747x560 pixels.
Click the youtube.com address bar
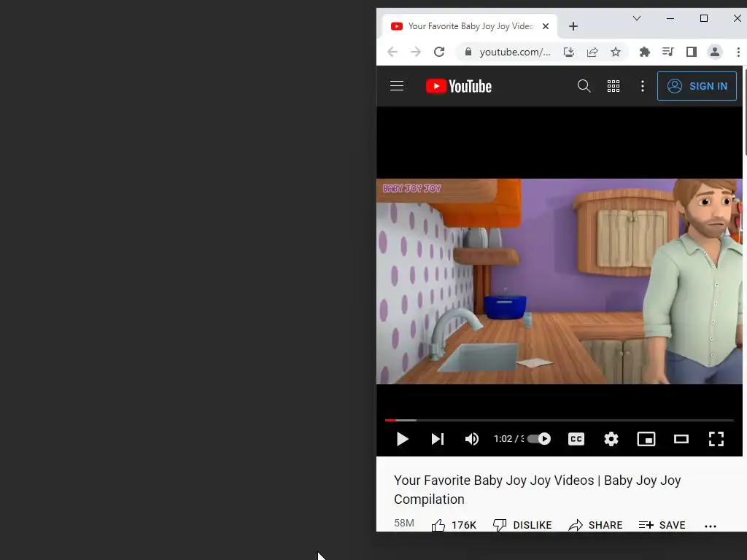point(515,52)
